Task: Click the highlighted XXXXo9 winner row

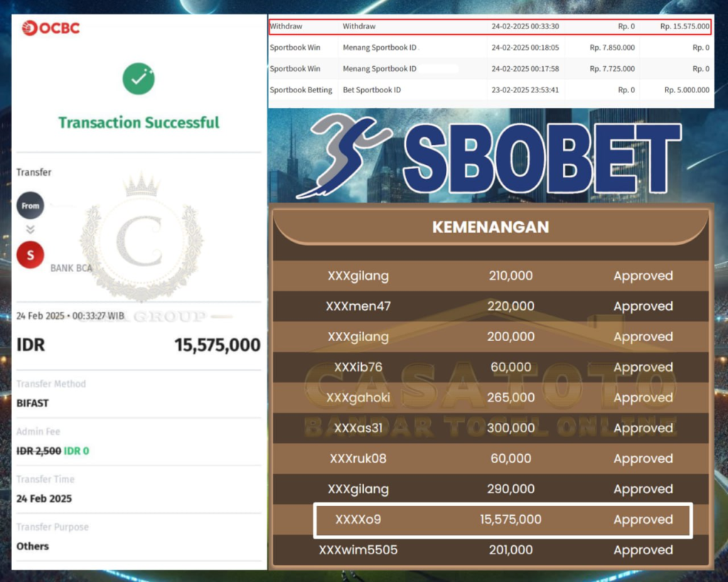Action: (502, 519)
